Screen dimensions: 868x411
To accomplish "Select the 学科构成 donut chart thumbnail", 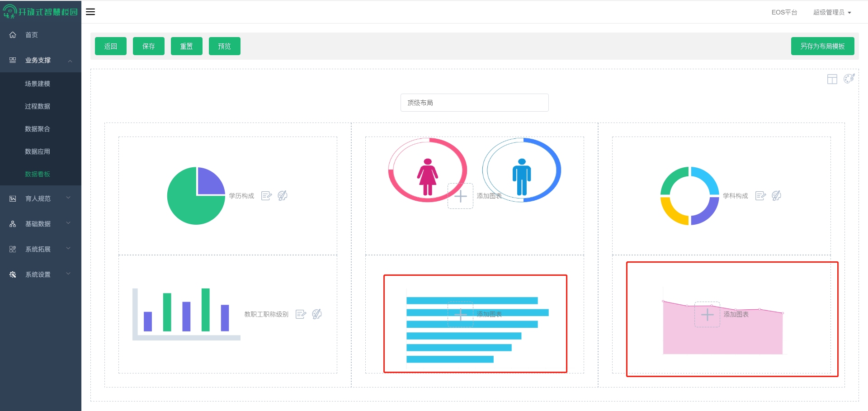I will click(690, 196).
